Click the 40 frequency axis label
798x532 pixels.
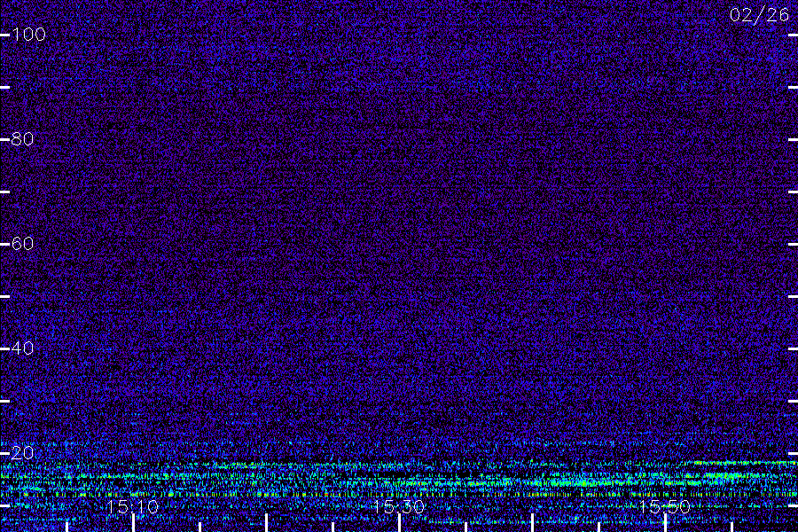[x=23, y=348]
